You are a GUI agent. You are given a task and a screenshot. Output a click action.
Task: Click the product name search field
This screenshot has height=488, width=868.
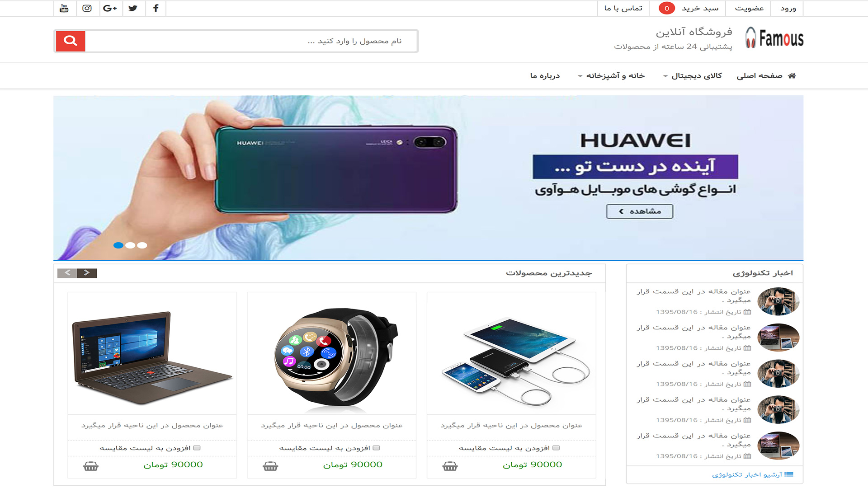point(251,41)
